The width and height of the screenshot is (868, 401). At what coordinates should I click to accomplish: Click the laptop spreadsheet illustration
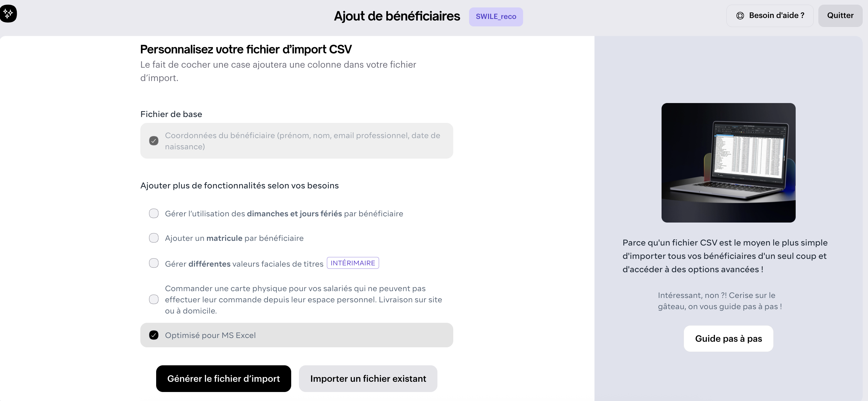[728, 162]
